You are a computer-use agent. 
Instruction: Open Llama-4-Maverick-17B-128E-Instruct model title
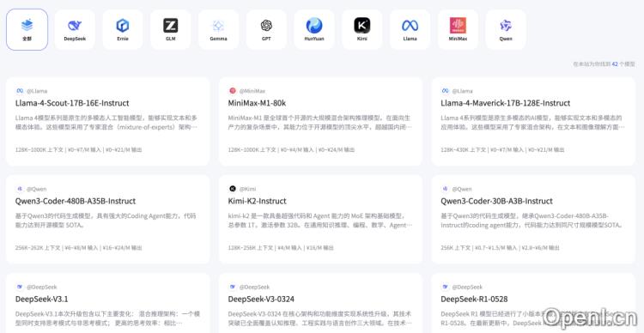pyautogui.click(x=506, y=103)
